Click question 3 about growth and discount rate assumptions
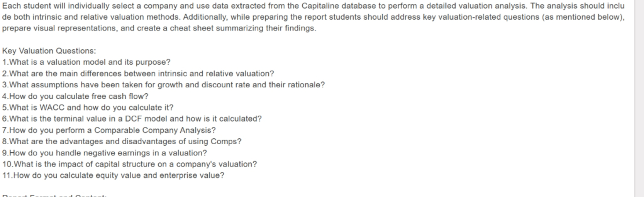Viewport: 644px width, 197px height. click(x=163, y=85)
